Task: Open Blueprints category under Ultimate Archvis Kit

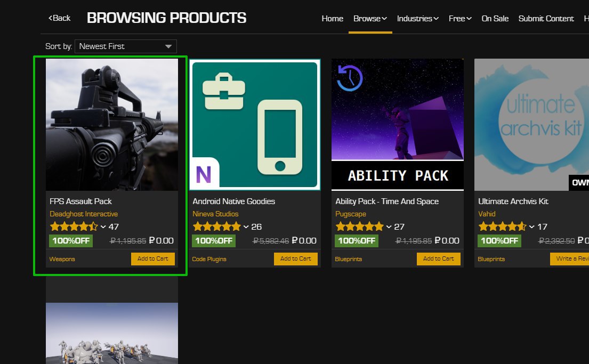Action: click(491, 259)
